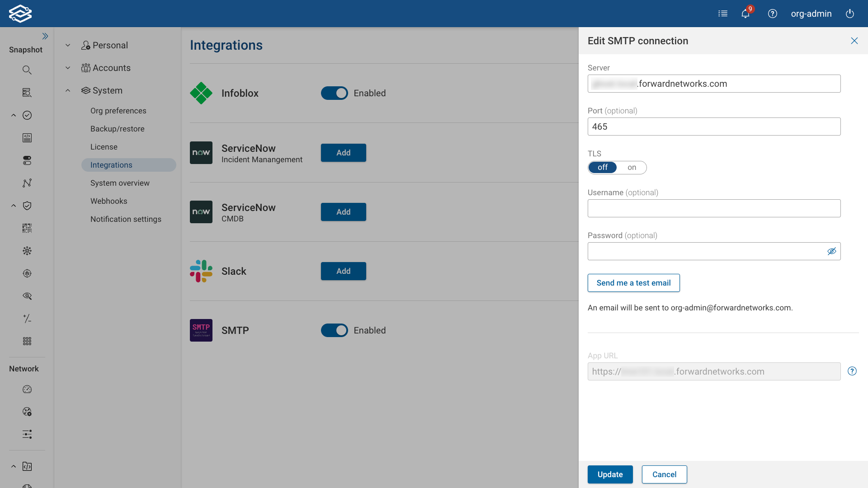Click the Forward Networks logo

[20, 13]
